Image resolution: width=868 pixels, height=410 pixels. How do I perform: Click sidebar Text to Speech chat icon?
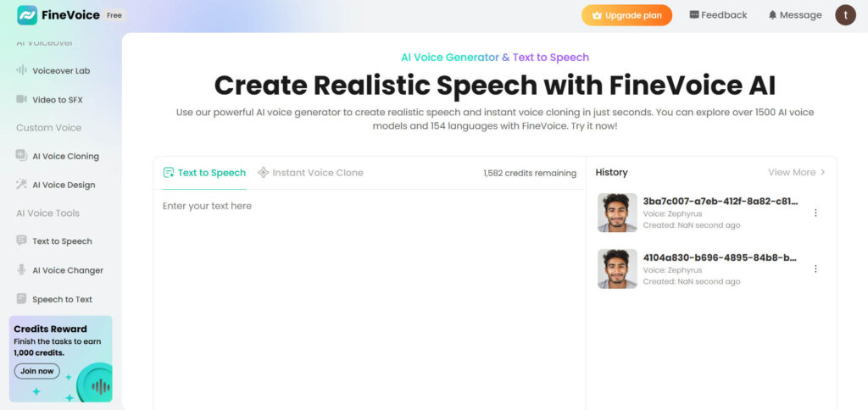pyautogui.click(x=21, y=241)
